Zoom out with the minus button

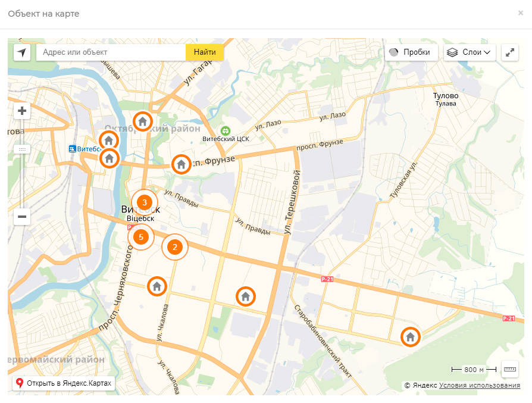22,217
